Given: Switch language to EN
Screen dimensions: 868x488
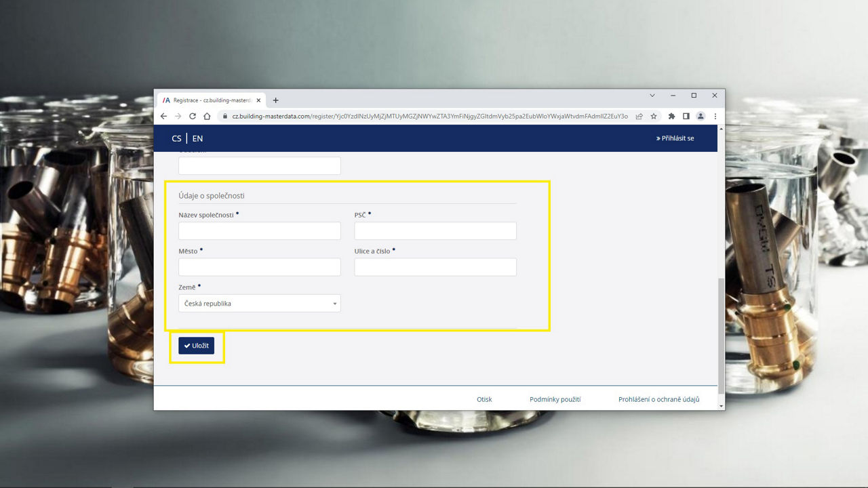Looking at the screenshot, I should 197,138.
